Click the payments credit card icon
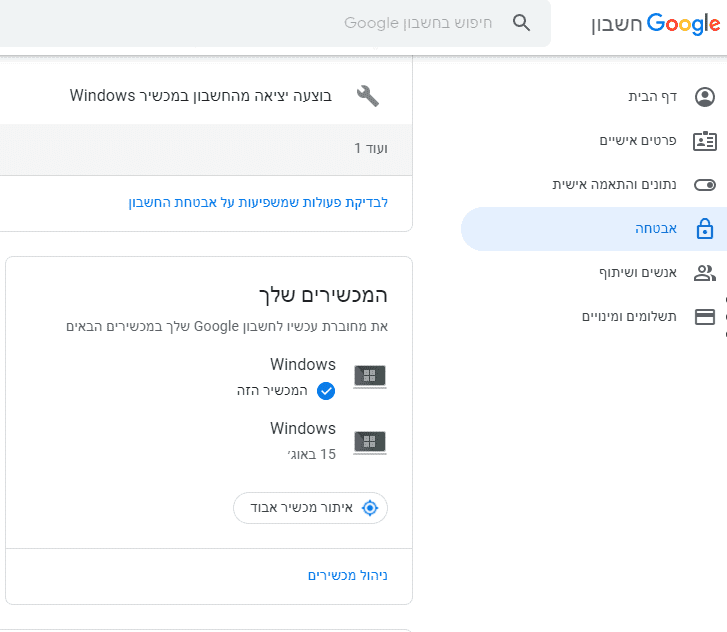727x632 pixels. click(705, 317)
